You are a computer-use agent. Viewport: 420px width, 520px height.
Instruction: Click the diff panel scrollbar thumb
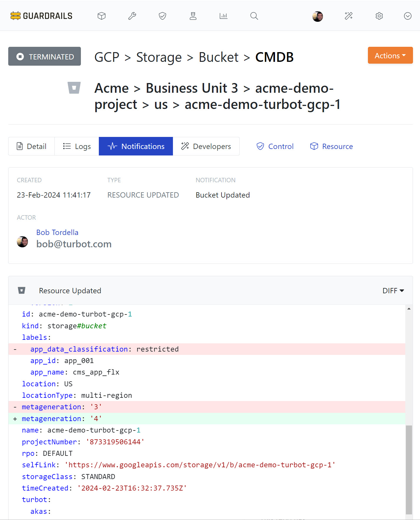click(x=409, y=470)
